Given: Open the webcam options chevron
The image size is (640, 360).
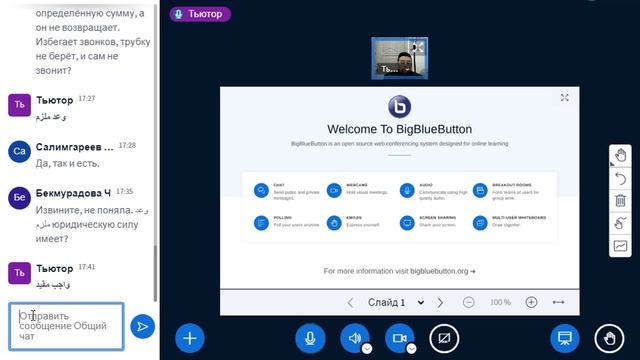Looking at the screenshot, I should [411, 349].
